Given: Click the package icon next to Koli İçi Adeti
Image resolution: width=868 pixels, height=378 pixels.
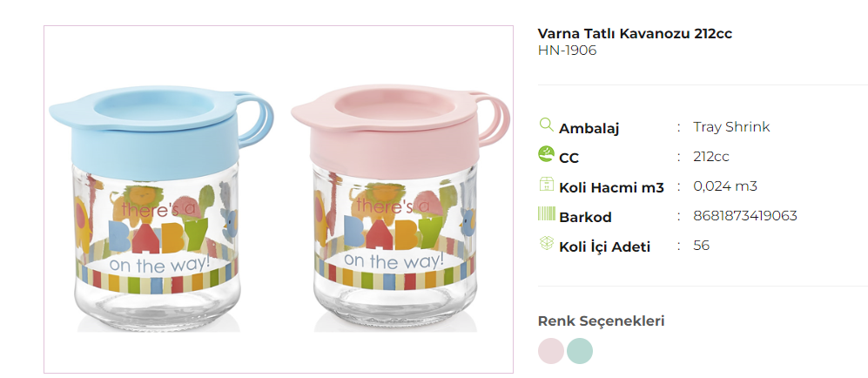Looking at the screenshot, I should pos(546,243).
